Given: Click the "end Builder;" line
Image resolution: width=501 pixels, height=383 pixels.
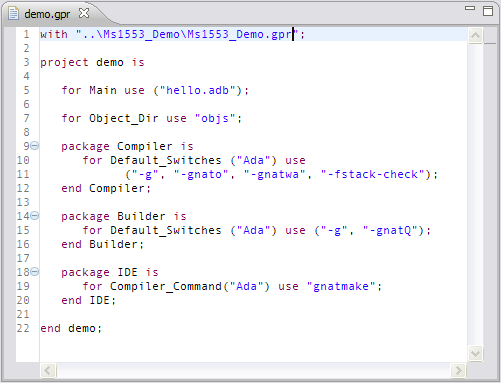Looking at the screenshot, I should 103,244.
